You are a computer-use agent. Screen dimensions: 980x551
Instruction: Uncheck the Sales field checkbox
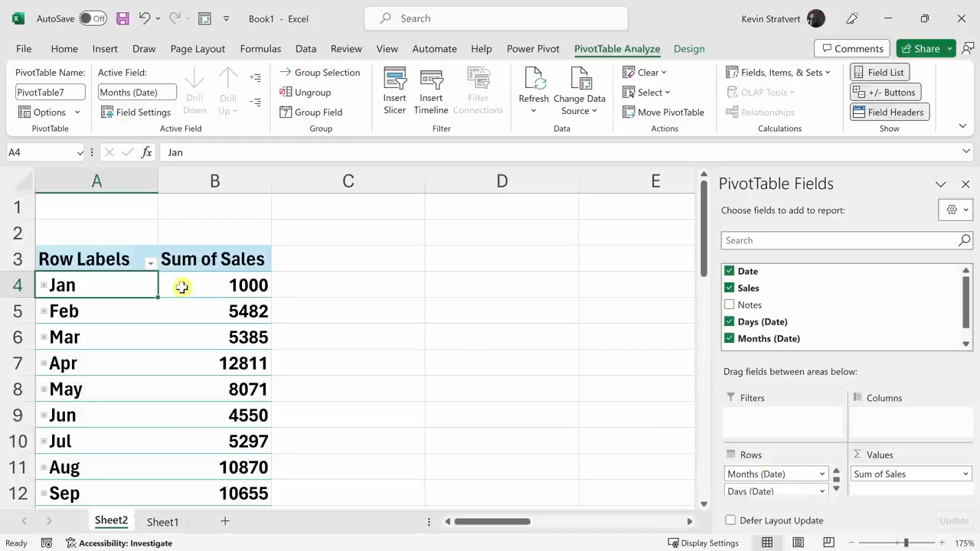coord(729,288)
